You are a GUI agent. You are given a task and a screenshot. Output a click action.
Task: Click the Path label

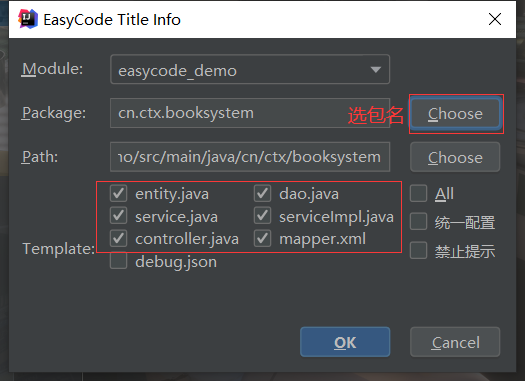click(x=40, y=157)
